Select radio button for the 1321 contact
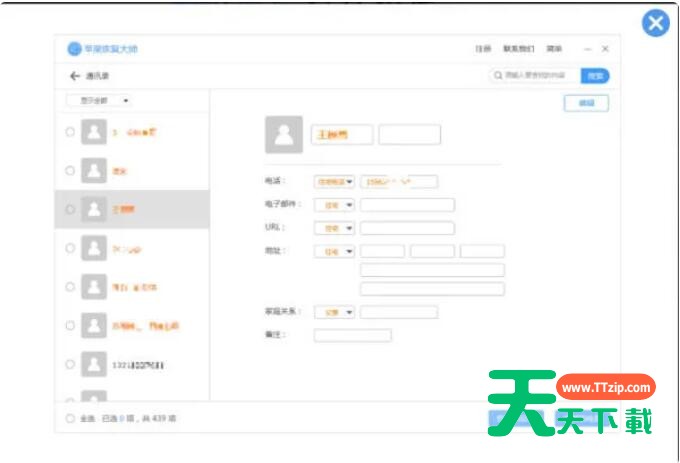The image size is (680, 463). pyautogui.click(x=70, y=364)
